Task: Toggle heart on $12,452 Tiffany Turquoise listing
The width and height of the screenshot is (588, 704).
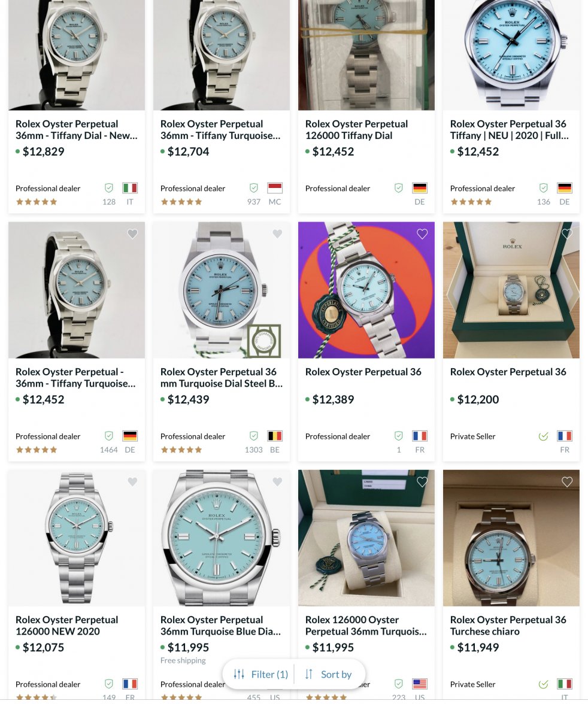Action: (x=132, y=234)
